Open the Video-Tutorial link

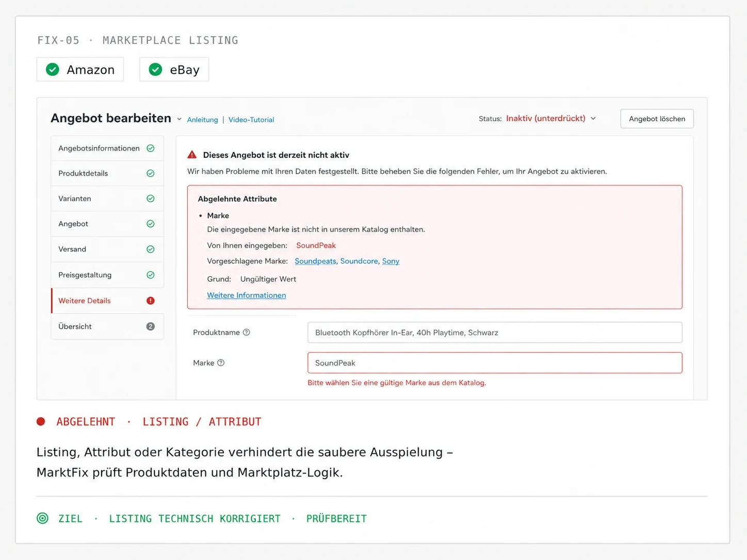coord(251,120)
